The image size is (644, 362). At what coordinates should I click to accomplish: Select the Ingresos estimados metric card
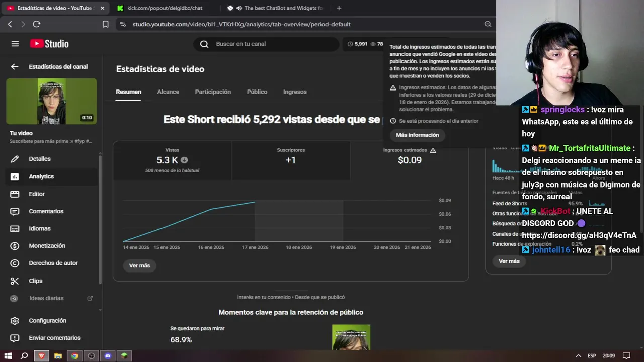(x=410, y=160)
